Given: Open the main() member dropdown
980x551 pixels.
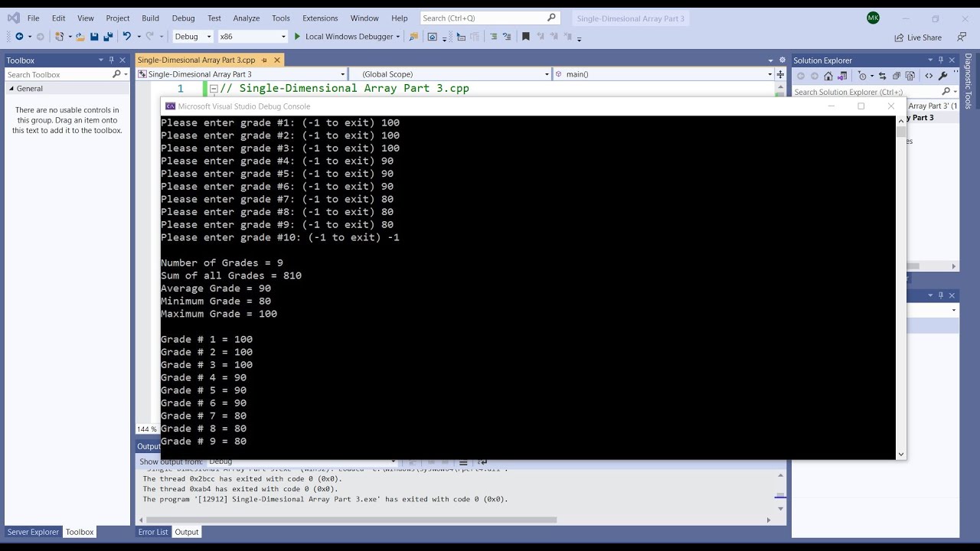Looking at the screenshot, I should (x=769, y=74).
